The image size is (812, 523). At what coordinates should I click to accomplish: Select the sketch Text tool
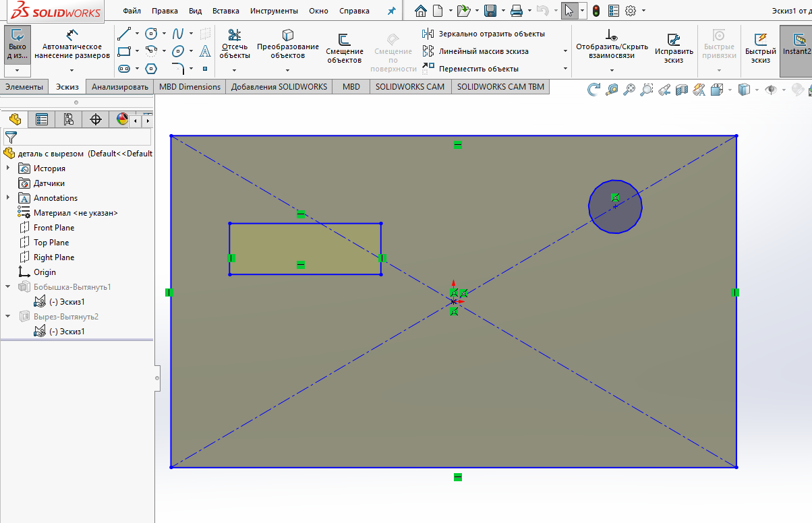205,51
